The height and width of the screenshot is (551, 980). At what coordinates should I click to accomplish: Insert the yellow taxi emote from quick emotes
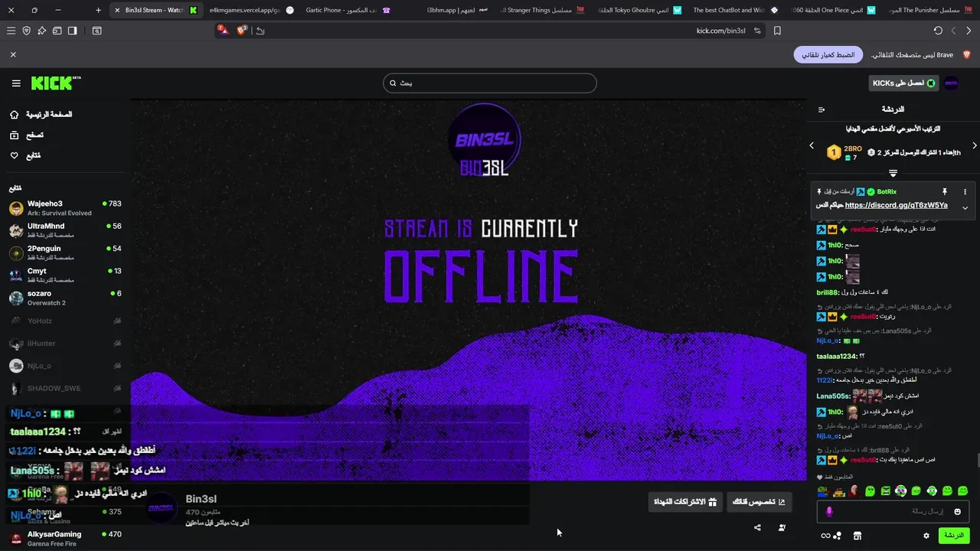[838, 491]
